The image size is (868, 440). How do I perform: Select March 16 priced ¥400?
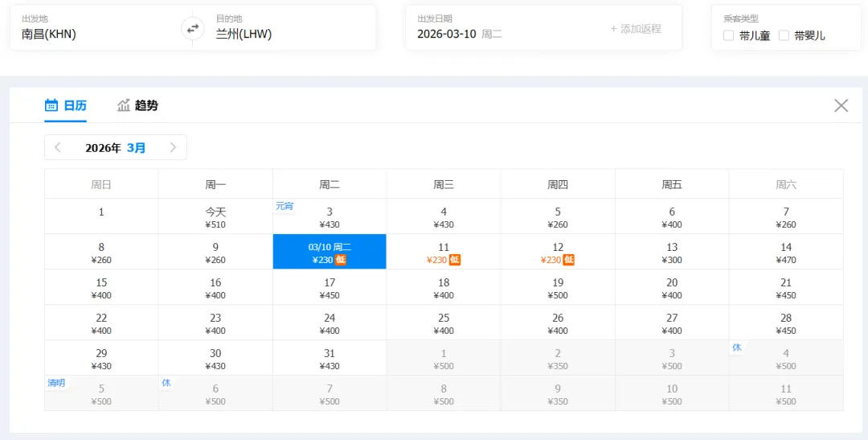(x=215, y=287)
